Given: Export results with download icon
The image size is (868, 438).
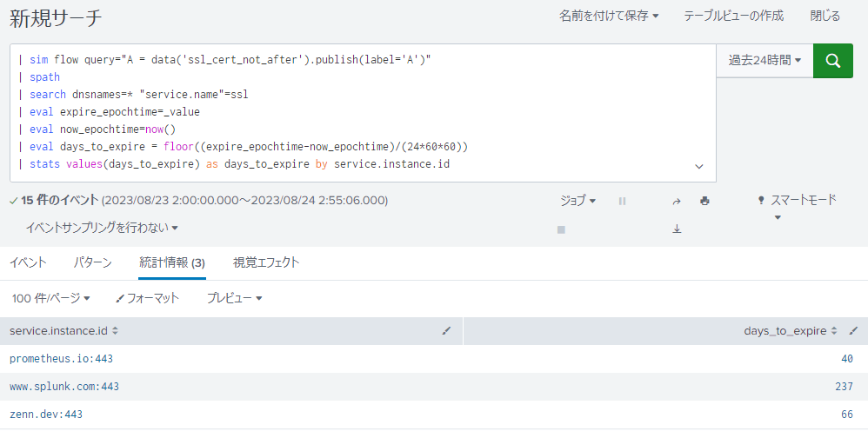Looking at the screenshot, I should (x=677, y=229).
